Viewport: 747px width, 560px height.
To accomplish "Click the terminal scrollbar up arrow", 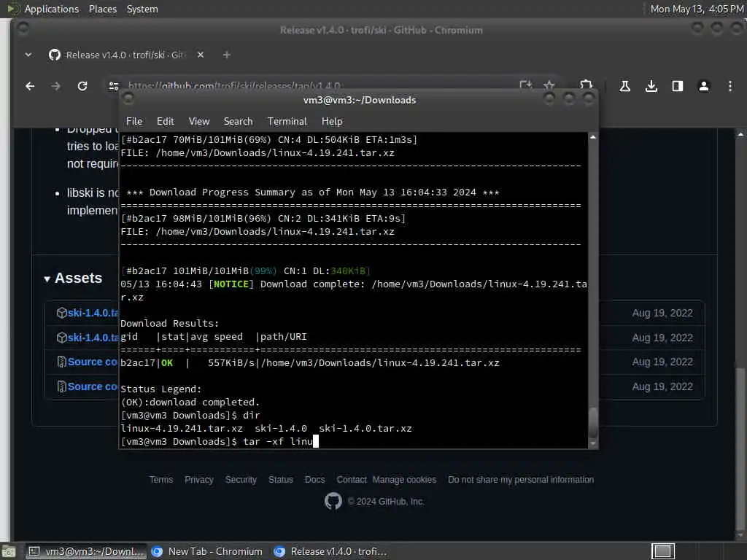I will point(593,137).
